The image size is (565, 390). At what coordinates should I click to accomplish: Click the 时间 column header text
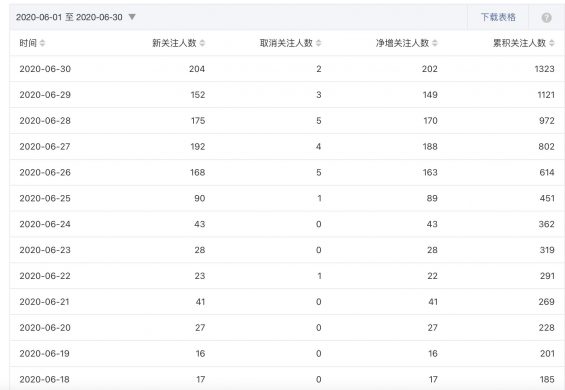click(x=28, y=43)
